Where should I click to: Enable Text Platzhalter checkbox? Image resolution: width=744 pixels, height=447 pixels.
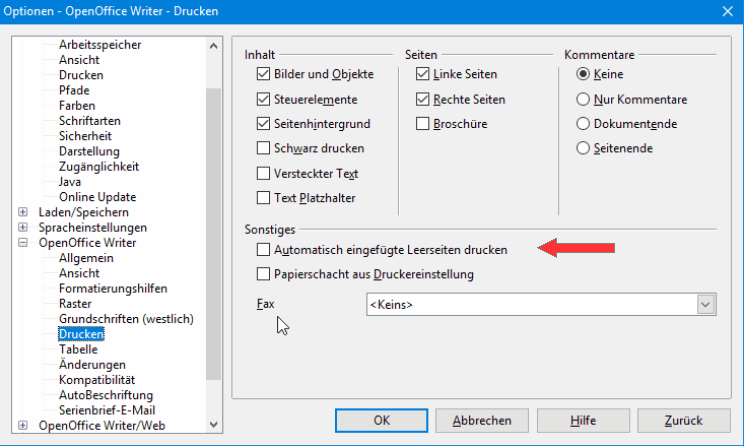click(x=263, y=197)
